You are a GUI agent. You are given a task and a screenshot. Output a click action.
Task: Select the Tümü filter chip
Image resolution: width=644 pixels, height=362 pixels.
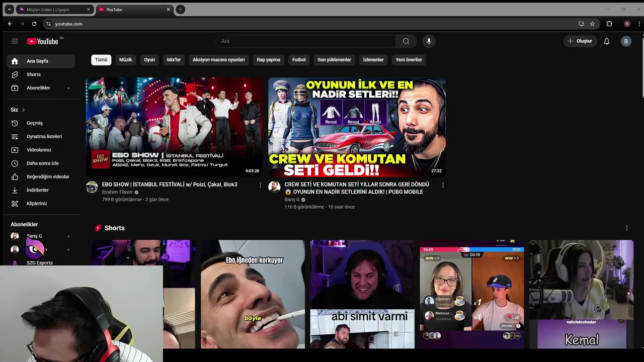click(x=101, y=60)
